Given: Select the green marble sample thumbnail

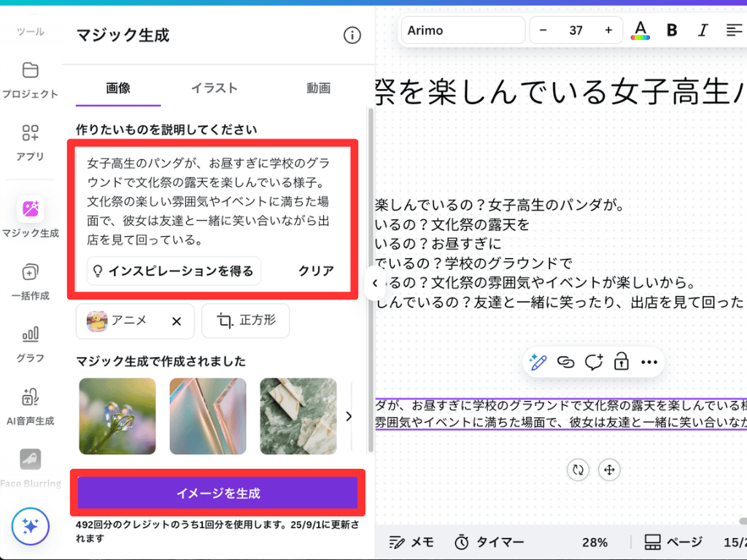Looking at the screenshot, I should click(298, 416).
